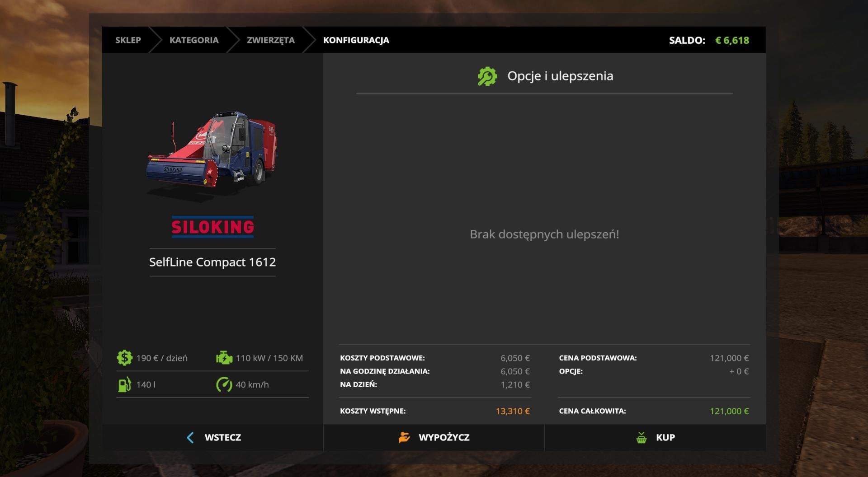Go back with the WSTECZ button

click(212, 437)
